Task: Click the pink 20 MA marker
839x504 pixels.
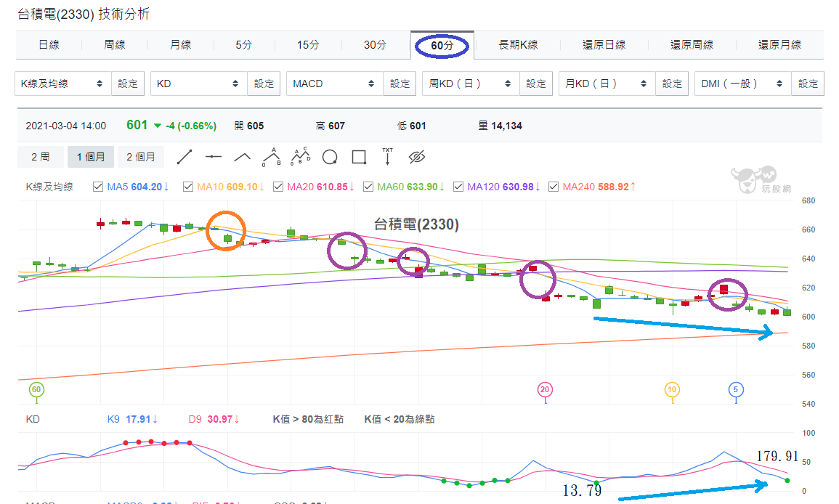Action: 545,389
